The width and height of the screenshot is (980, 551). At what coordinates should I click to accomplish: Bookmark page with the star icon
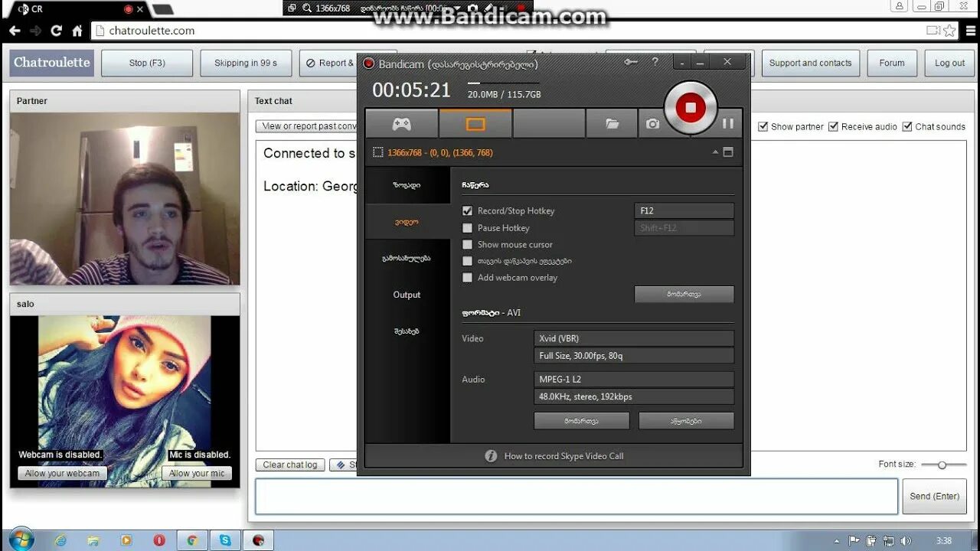coord(949,31)
